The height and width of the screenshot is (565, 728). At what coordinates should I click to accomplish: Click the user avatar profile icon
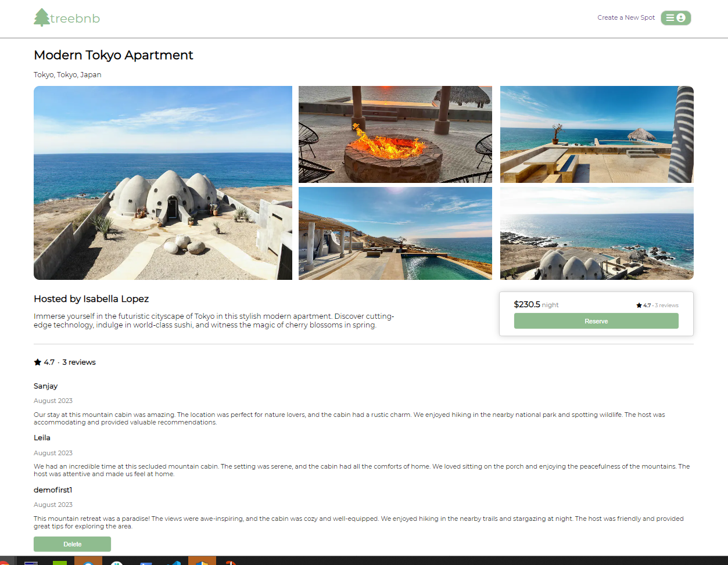[x=682, y=18]
